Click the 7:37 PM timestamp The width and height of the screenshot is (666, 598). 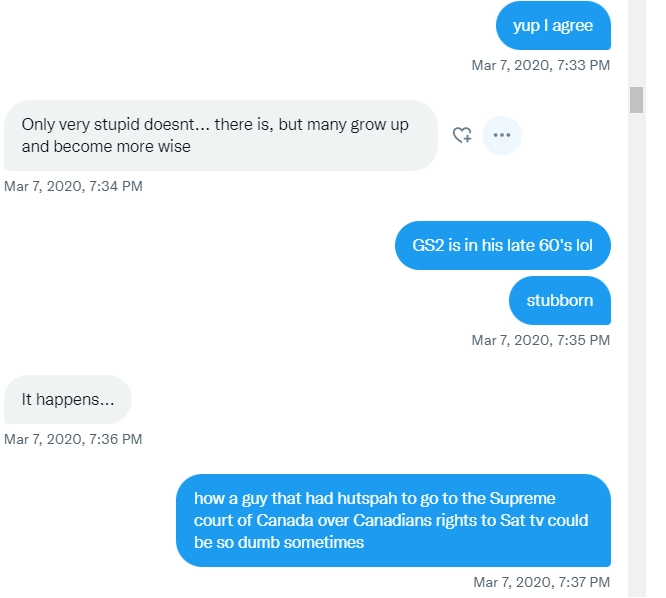tap(542, 582)
